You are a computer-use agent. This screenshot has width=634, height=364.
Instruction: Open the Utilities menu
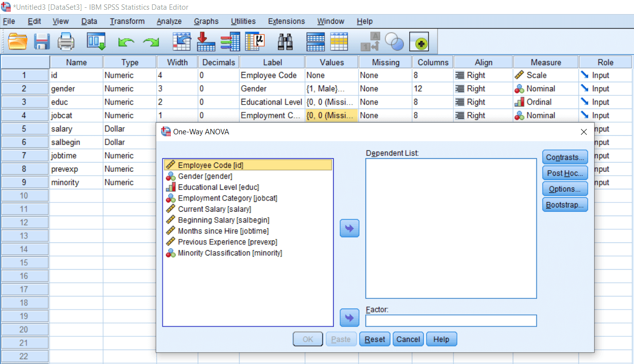click(x=243, y=21)
